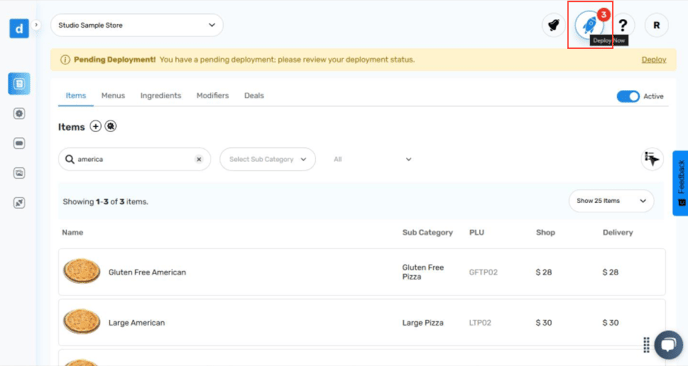Click the Deploy link in banner

coord(654,60)
